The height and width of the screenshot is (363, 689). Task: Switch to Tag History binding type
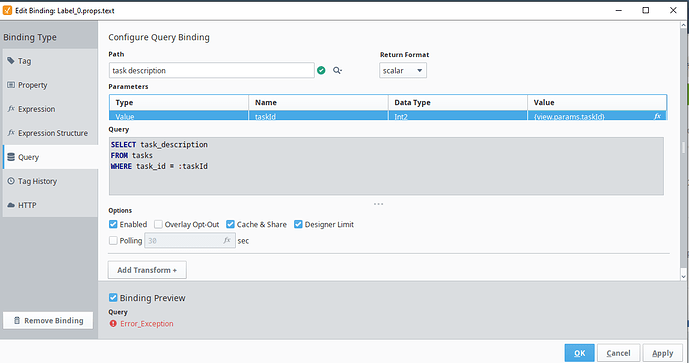coord(50,181)
